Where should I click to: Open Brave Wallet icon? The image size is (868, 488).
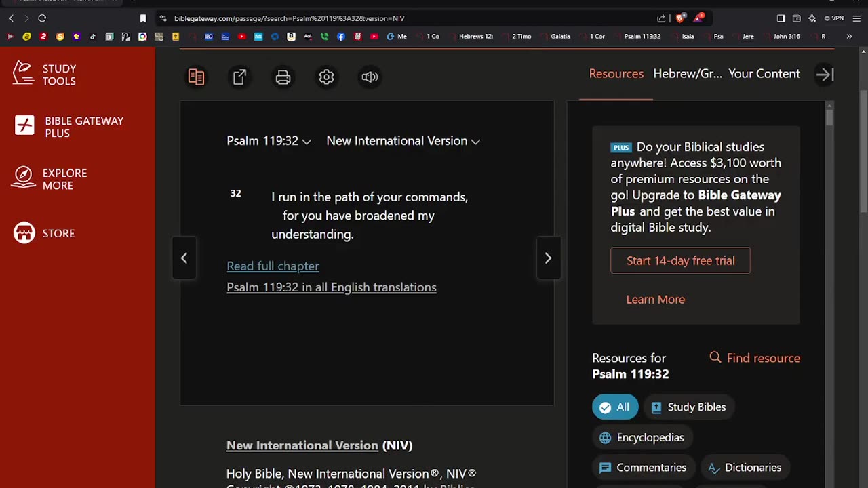pyautogui.click(x=797, y=18)
